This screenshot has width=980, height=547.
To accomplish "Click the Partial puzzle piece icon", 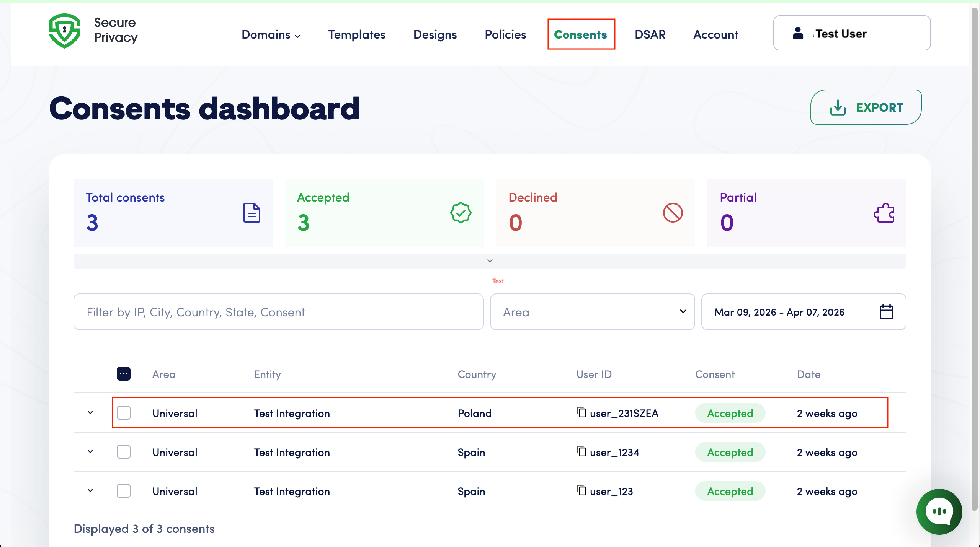I will click(x=884, y=213).
